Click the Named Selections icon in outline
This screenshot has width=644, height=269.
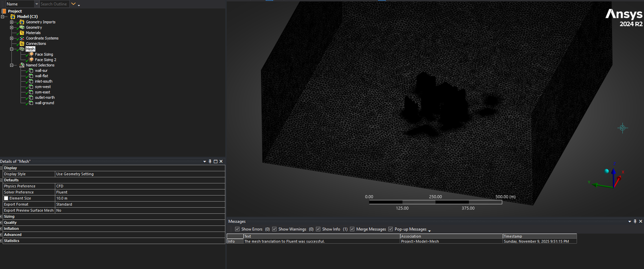coord(22,65)
